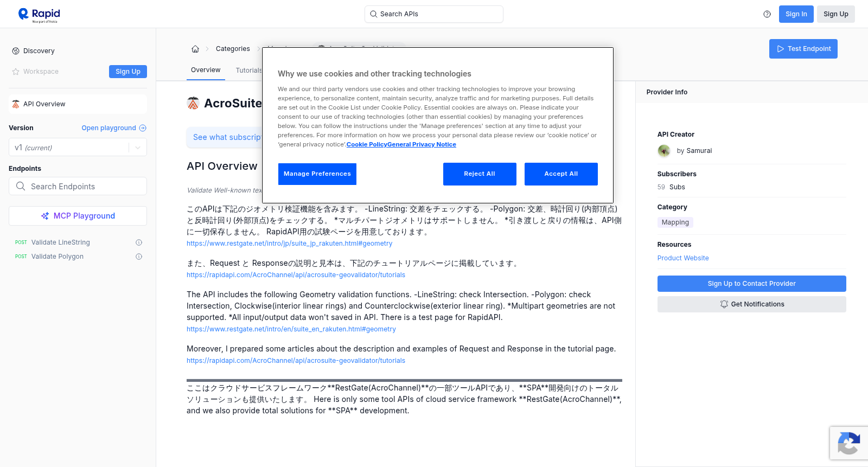Open the MCP Playground button
The height and width of the screenshot is (467, 868).
point(78,216)
